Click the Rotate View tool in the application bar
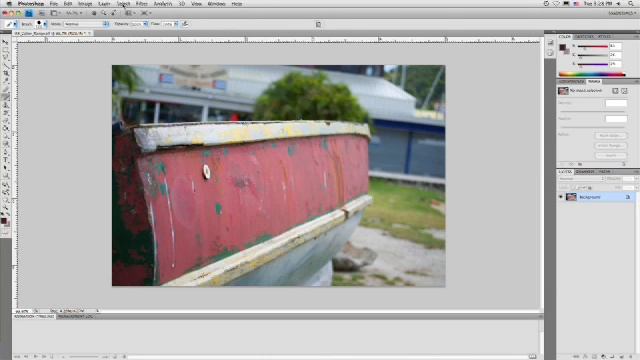Image resolution: width=640 pixels, height=360 pixels. 113,13
